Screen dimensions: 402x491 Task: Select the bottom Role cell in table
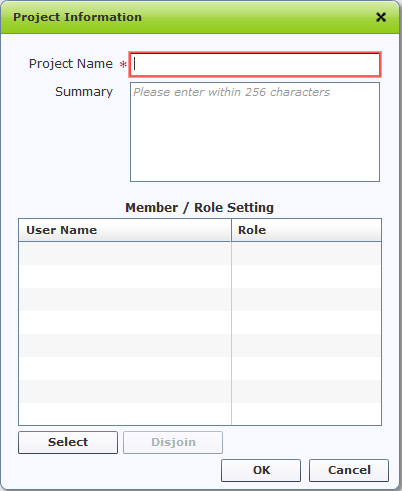(x=306, y=414)
